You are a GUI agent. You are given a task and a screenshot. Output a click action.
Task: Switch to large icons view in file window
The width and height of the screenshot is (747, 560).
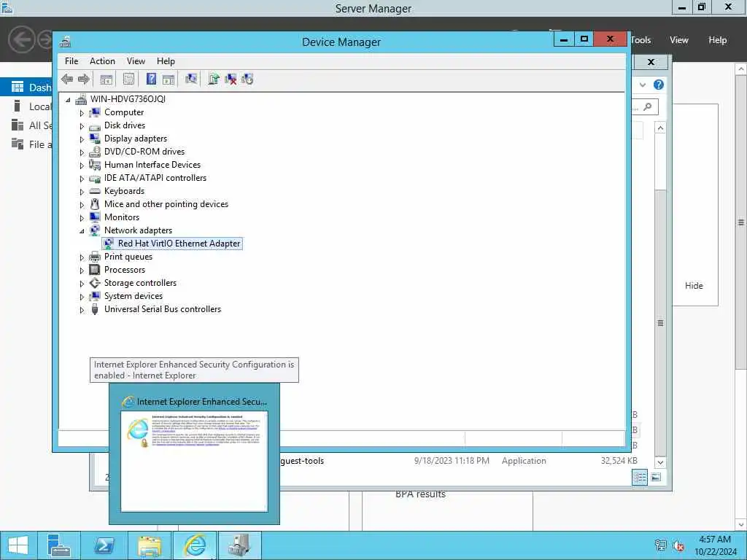point(656,477)
